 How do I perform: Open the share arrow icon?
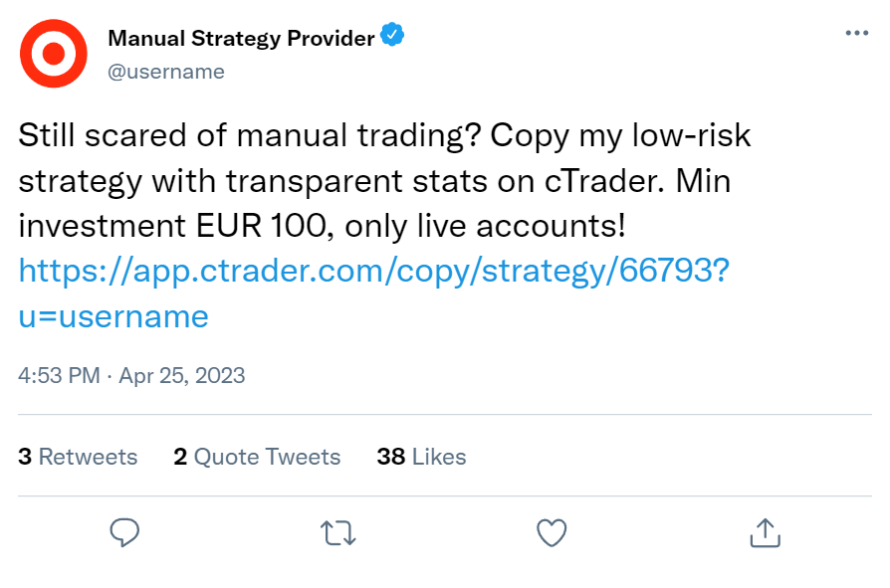click(766, 532)
